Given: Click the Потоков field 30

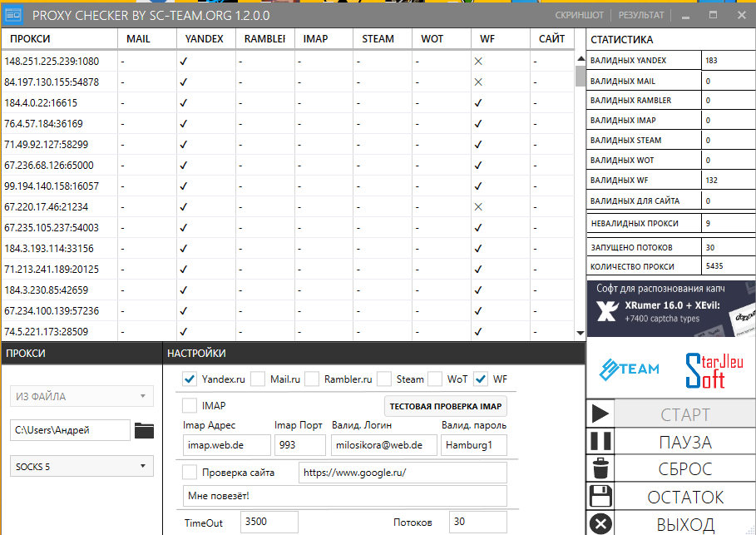Looking at the screenshot, I should [x=478, y=522].
